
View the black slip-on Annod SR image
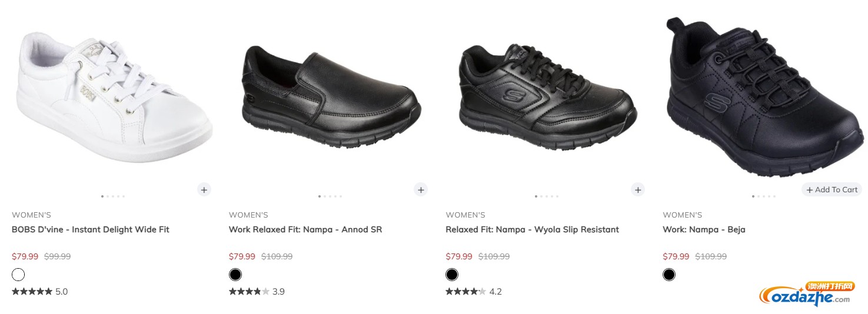[x=330, y=97]
